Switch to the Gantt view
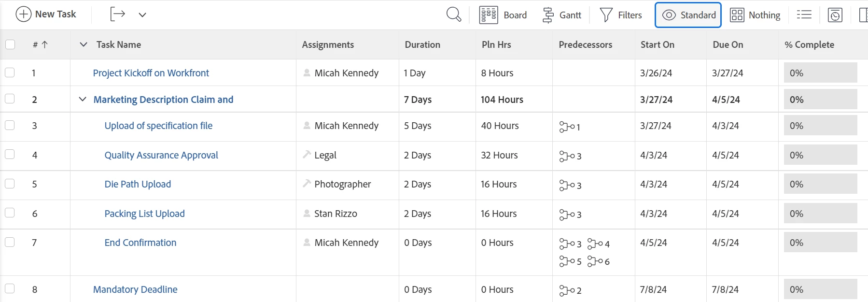Screen dimensions: 868x302 [562, 15]
